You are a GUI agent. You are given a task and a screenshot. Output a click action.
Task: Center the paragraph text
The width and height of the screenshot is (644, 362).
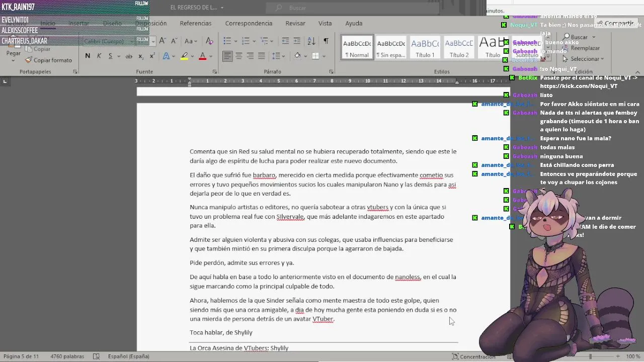[x=239, y=56]
